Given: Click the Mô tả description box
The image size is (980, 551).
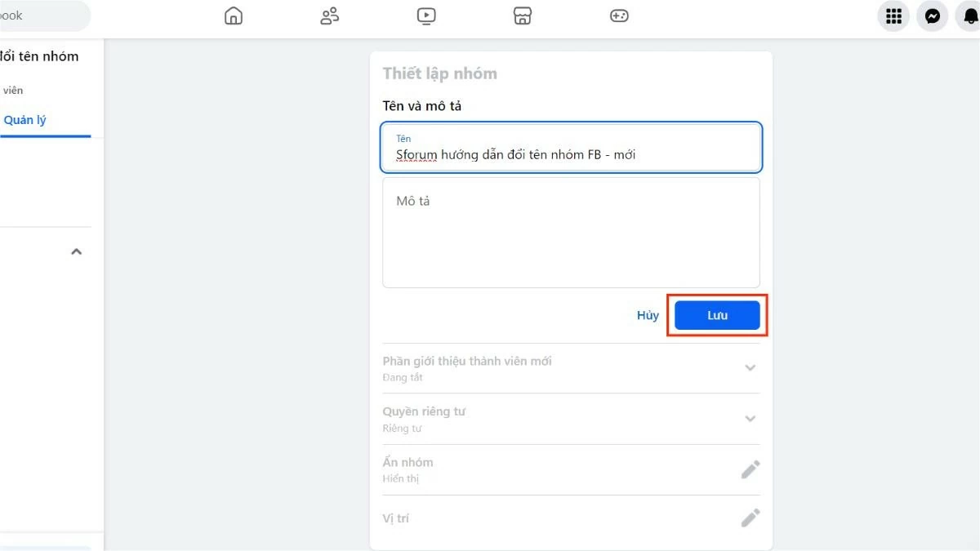Looking at the screenshot, I should [570, 233].
